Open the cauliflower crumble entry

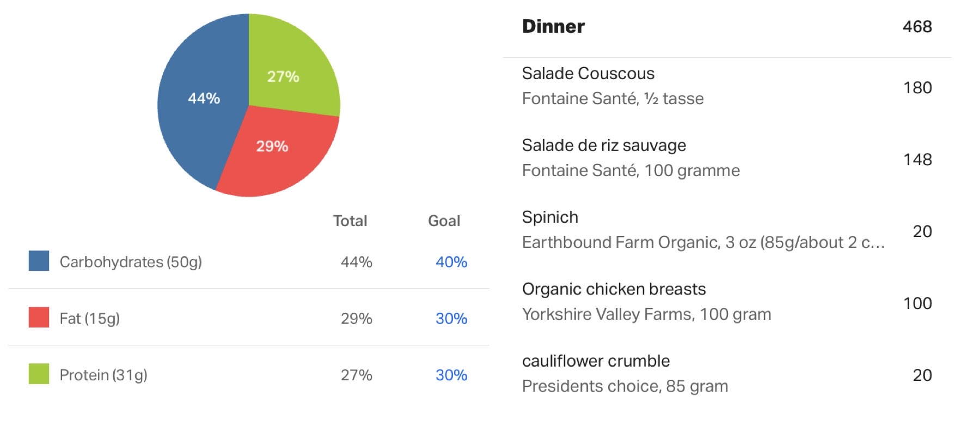(x=727, y=374)
